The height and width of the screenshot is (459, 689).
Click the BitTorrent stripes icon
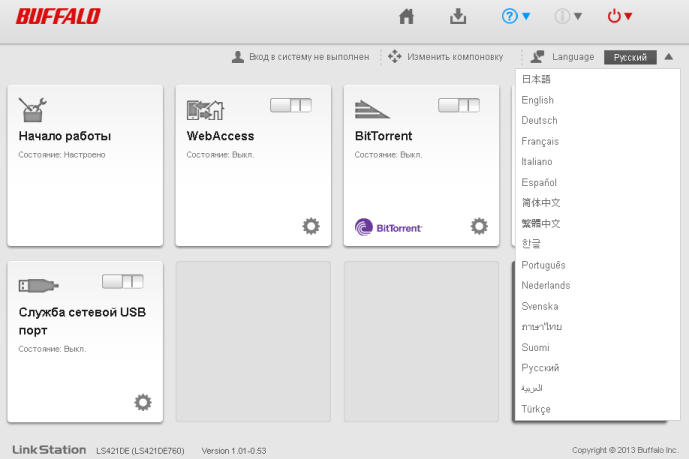point(372,110)
